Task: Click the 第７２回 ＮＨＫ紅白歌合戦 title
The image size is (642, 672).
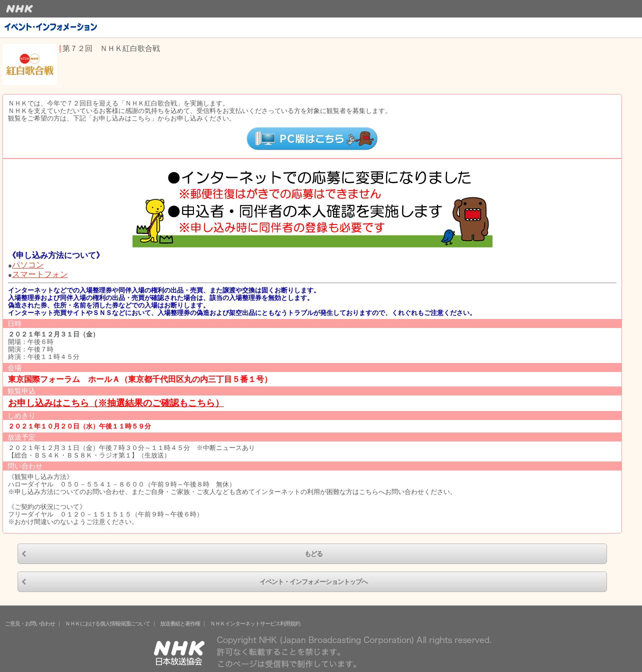Action: [x=111, y=48]
